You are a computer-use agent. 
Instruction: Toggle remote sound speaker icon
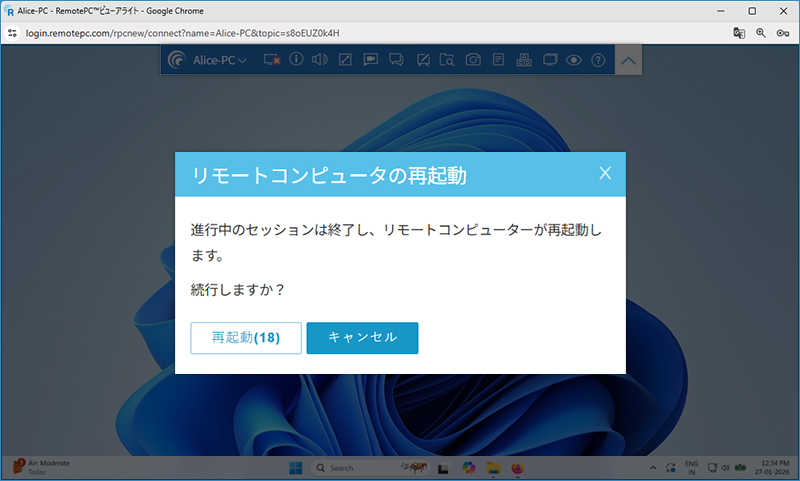[x=320, y=60]
